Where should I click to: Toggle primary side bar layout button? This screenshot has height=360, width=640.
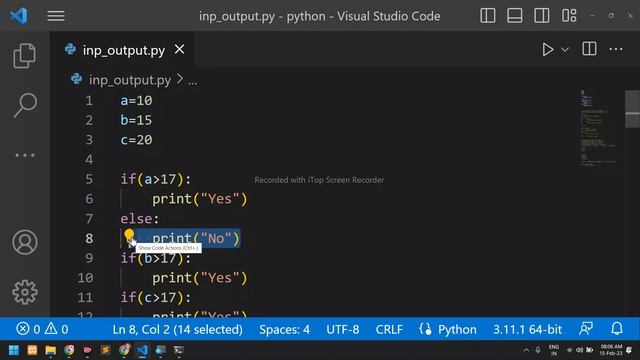[x=488, y=16]
